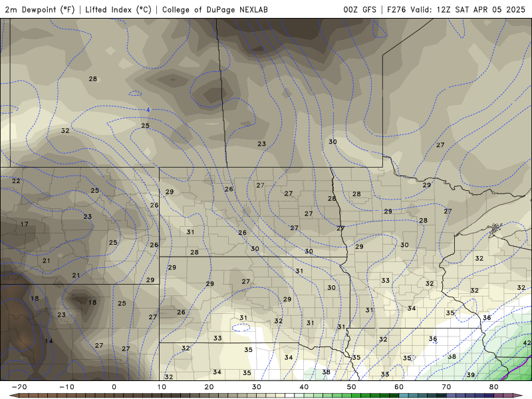
Task: Select the "College of DuPage NEXLAB" credit text
Action: click(x=215, y=9)
